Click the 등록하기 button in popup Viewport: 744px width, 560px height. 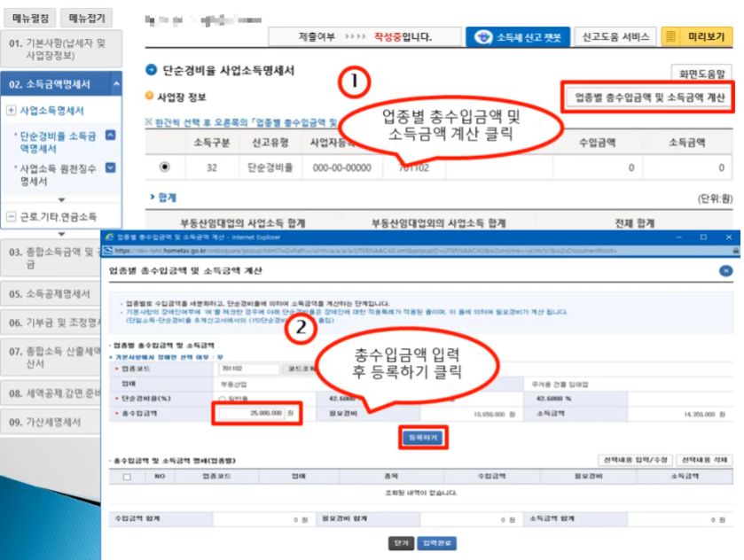pos(423,437)
